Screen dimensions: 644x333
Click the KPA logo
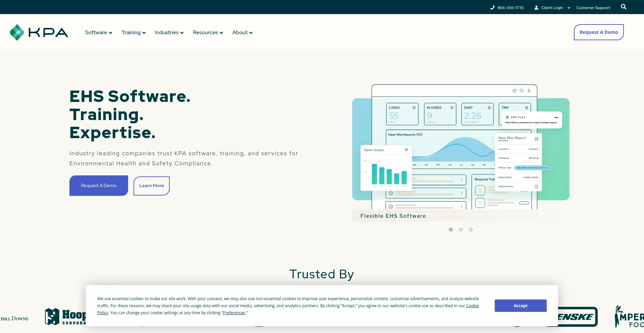[x=39, y=33]
